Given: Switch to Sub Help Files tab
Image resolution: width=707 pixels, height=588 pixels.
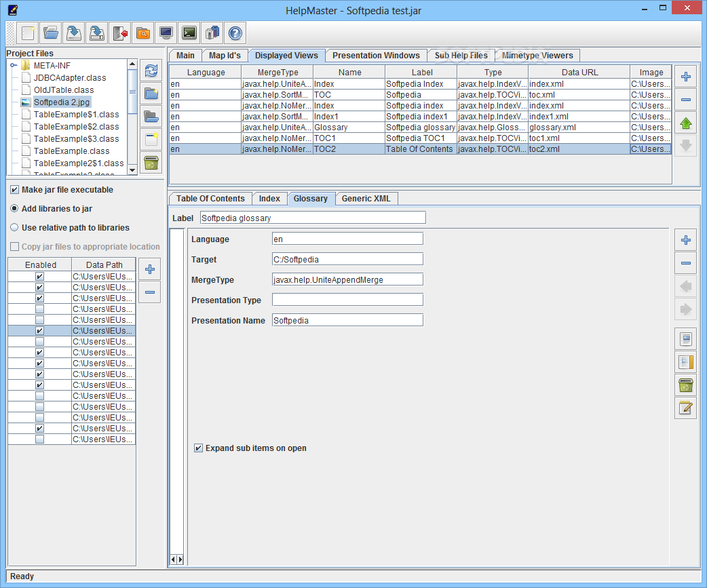Looking at the screenshot, I should [461, 56].
